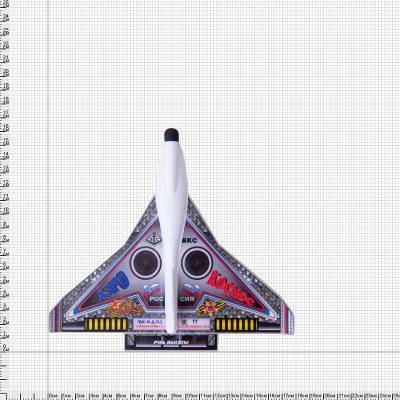Click the ВКС label on the wing
Screen dimensions: 400x400
click(190, 240)
